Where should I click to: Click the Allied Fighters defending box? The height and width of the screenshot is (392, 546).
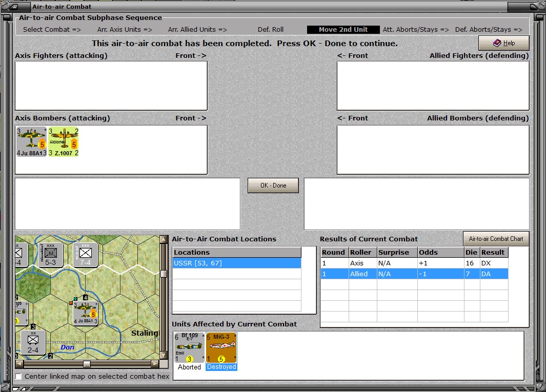433,86
